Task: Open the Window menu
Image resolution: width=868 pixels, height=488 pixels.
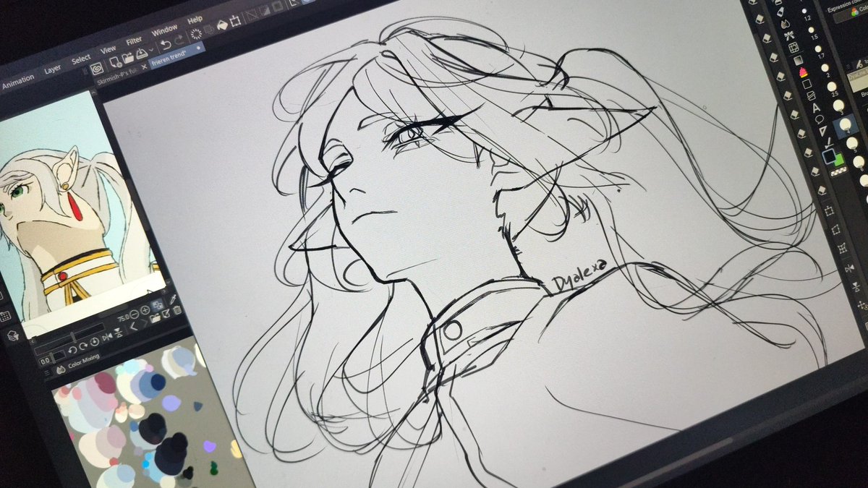Action: 165,30
